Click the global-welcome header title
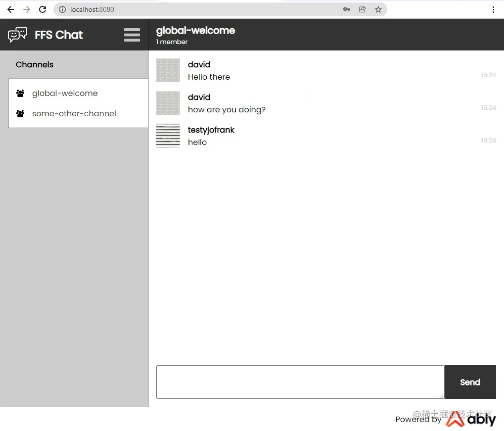The width and height of the screenshot is (504, 431). click(x=195, y=30)
